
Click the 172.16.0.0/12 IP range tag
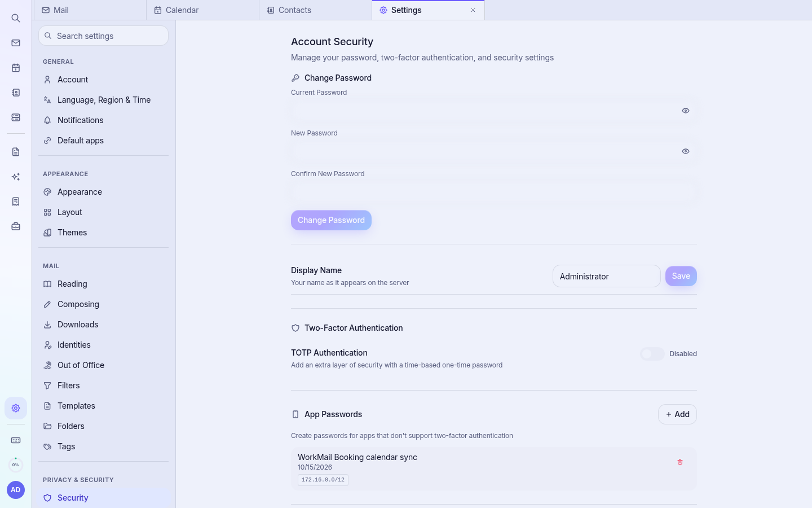(323, 480)
